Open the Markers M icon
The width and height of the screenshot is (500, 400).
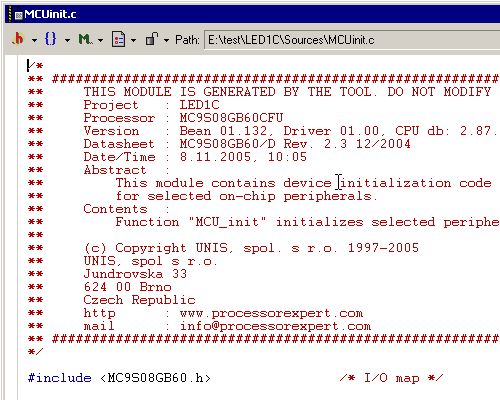85,39
